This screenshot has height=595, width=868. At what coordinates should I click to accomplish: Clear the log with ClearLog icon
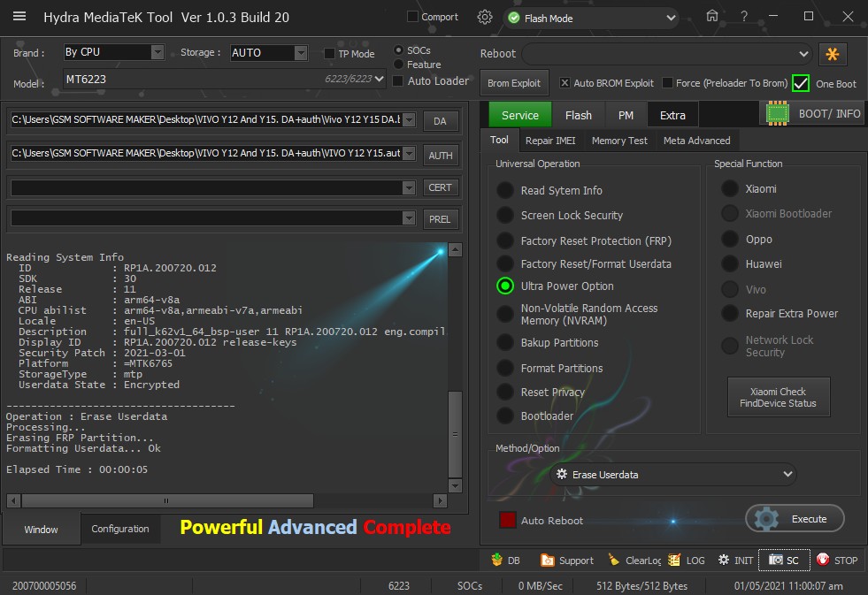coord(613,560)
